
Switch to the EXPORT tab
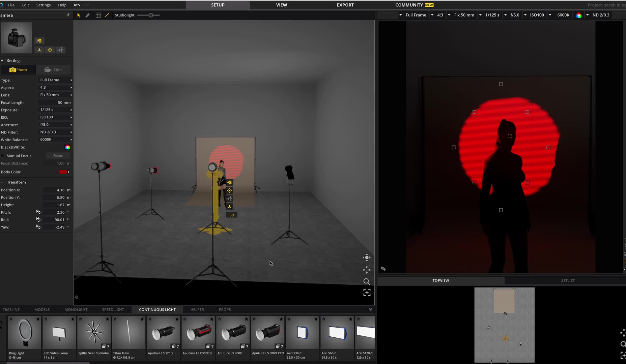[x=345, y=5]
